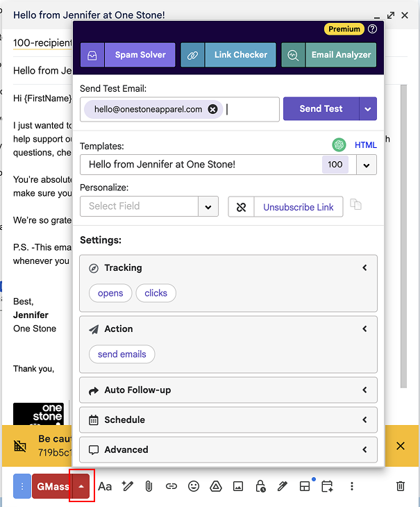Open the Link Checker tool
Image resolution: width=420 pixels, height=507 pixels.
point(241,55)
